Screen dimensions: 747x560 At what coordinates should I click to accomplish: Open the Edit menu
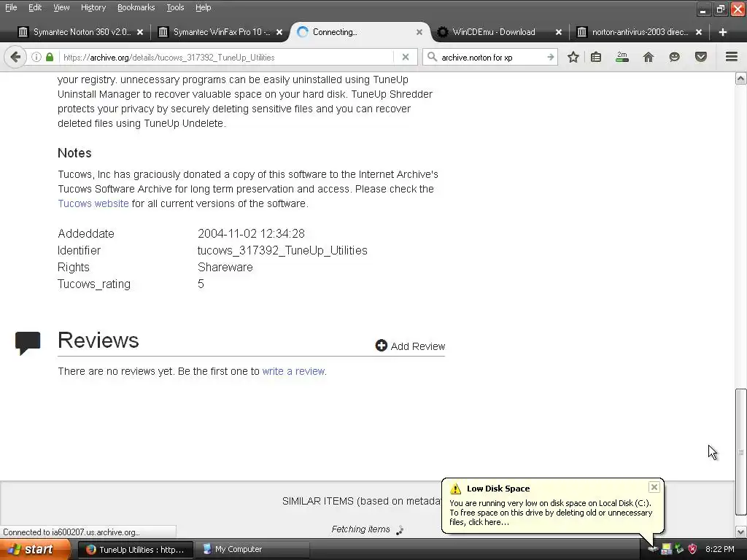click(x=35, y=7)
